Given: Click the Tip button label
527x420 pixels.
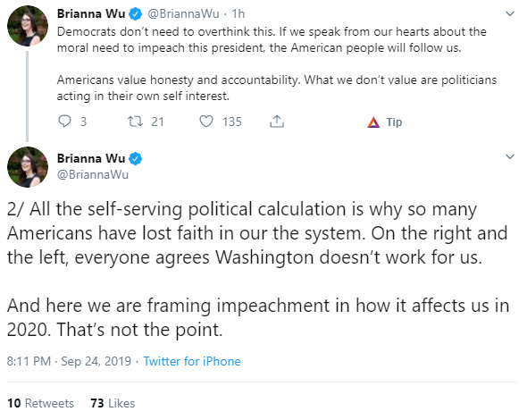Looking at the screenshot, I should [x=394, y=122].
